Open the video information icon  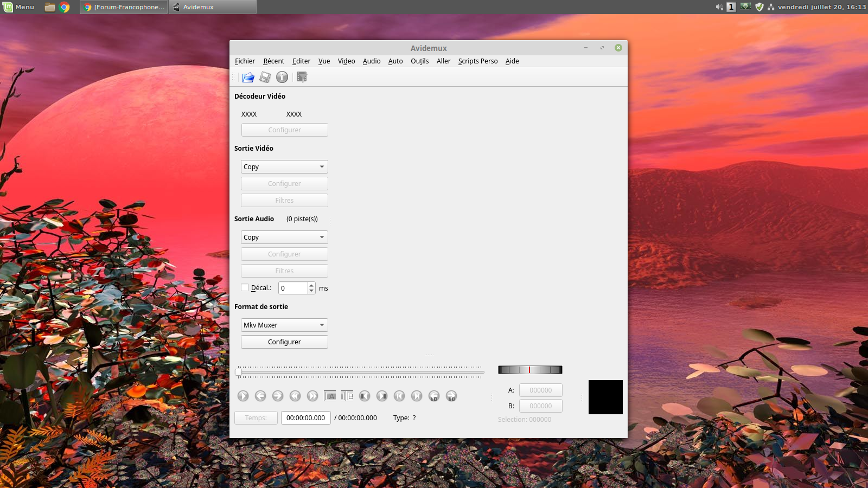[x=282, y=77]
